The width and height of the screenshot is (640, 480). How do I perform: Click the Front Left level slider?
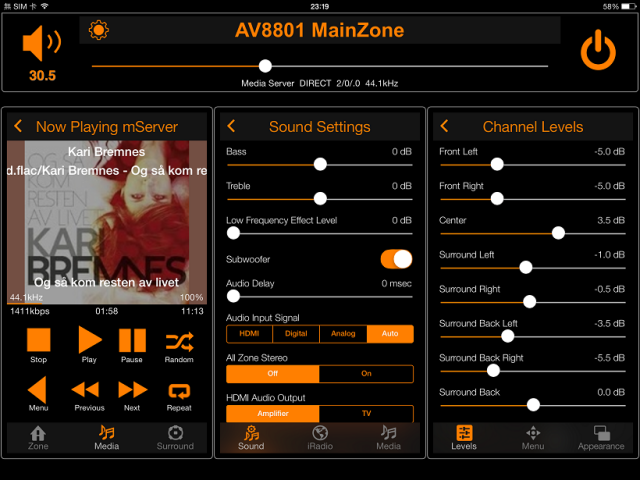pyautogui.click(x=533, y=164)
